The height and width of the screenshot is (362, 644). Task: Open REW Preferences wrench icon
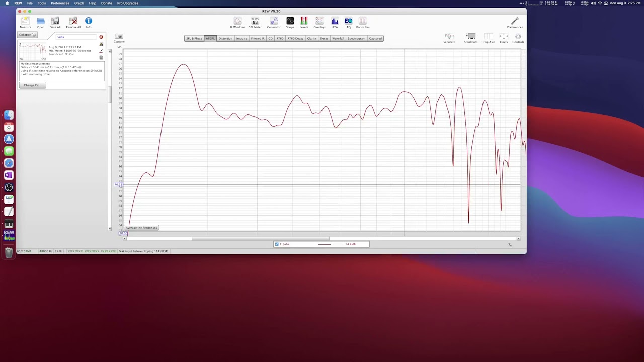pos(515,21)
